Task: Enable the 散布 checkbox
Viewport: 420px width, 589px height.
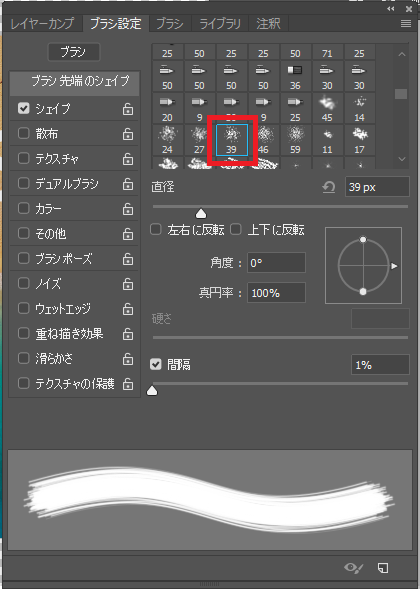Action: tap(24, 133)
